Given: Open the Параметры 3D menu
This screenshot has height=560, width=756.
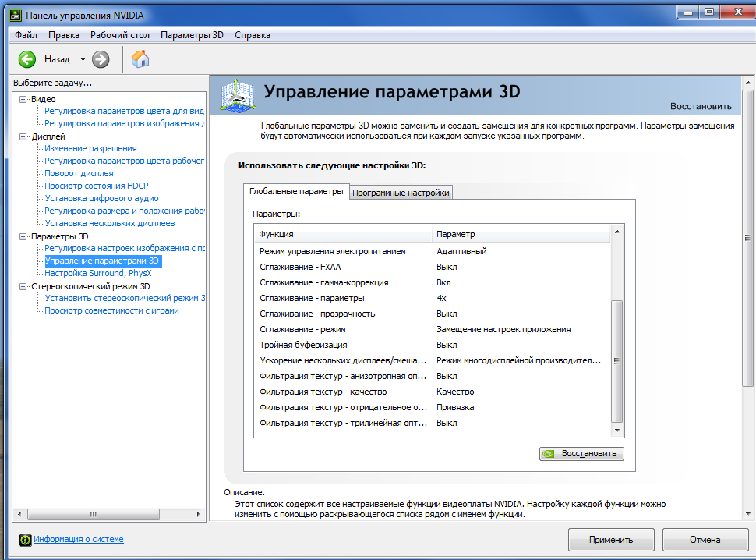Looking at the screenshot, I should (x=192, y=35).
